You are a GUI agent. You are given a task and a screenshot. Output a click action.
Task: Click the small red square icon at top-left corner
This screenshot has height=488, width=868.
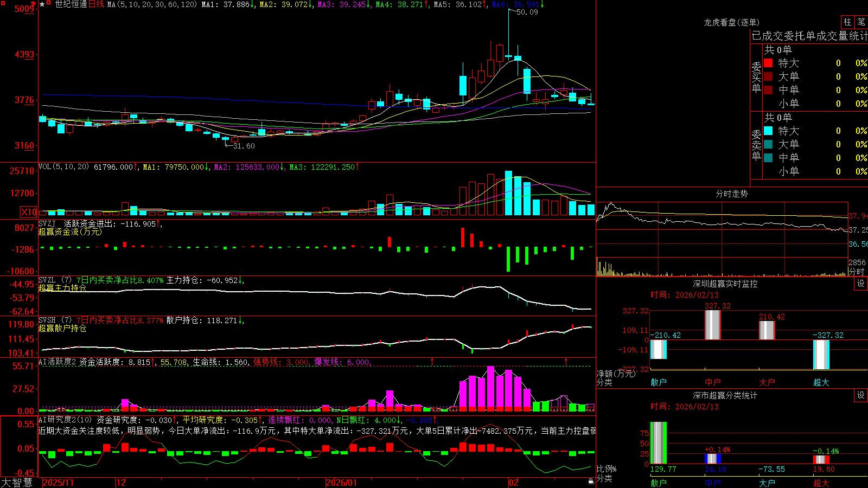3,3
